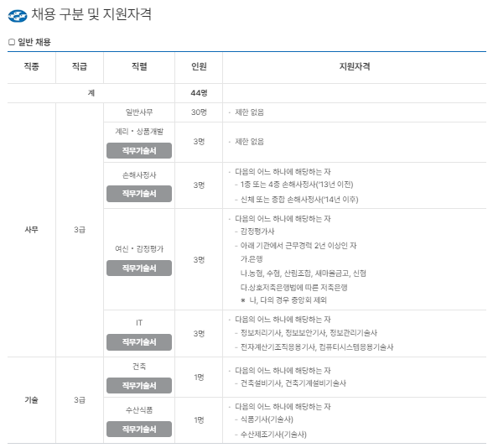The image size is (493, 448).
Task: Open 직무기술서 for 계리·상품개발
Action: [139, 151]
